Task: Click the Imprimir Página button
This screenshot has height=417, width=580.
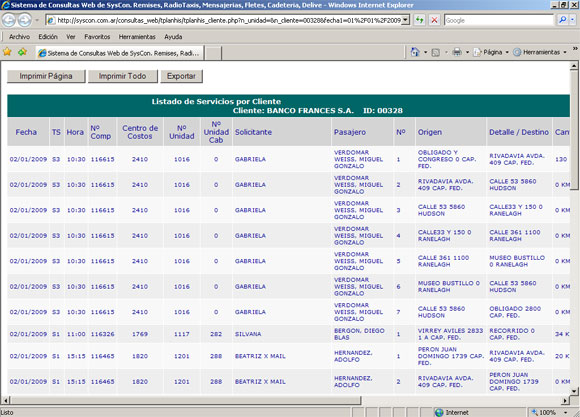Action: coord(46,76)
